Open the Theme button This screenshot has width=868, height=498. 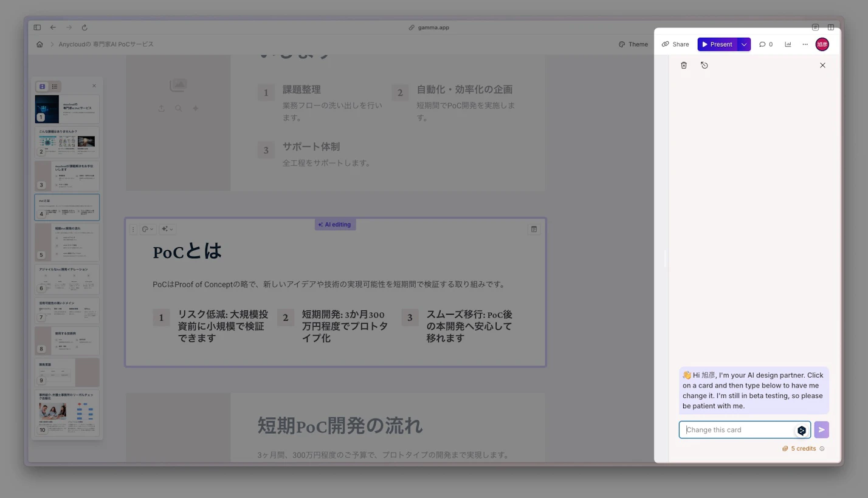pyautogui.click(x=633, y=44)
